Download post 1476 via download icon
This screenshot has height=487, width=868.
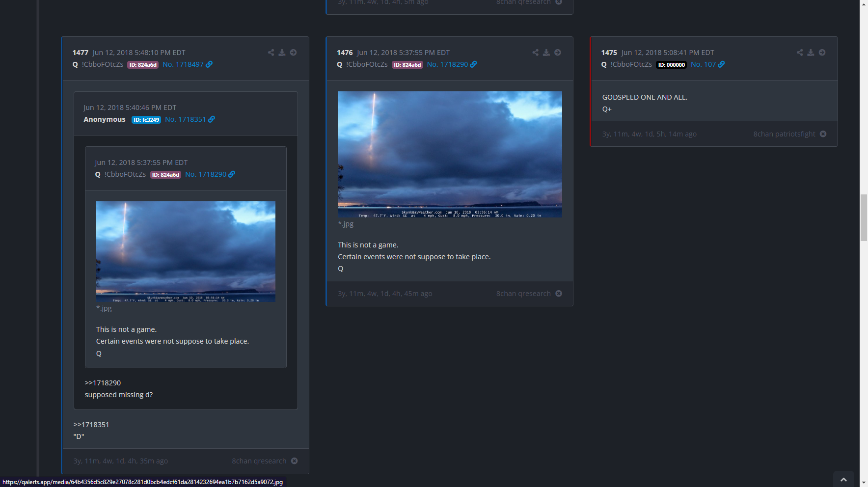pyautogui.click(x=546, y=53)
